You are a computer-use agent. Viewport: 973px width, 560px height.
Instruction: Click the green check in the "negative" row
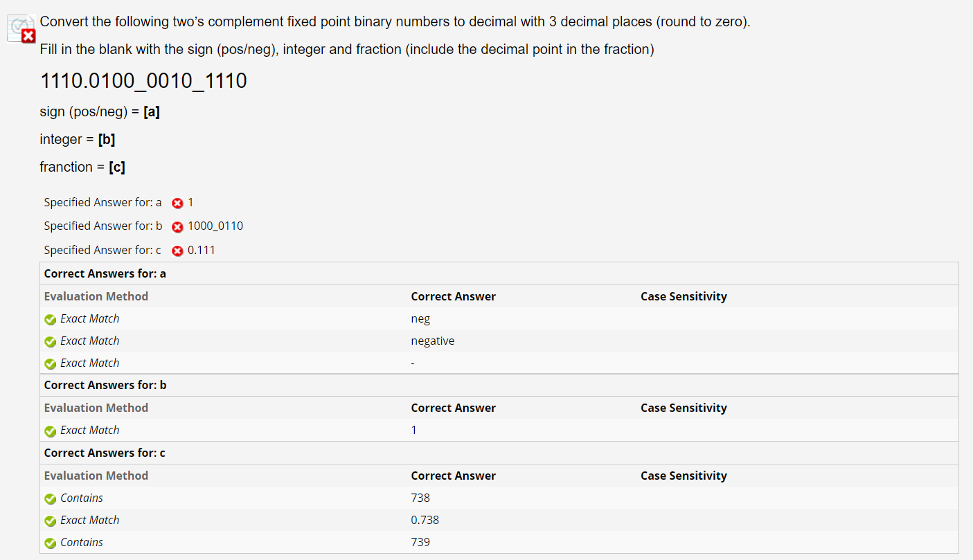pos(50,341)
